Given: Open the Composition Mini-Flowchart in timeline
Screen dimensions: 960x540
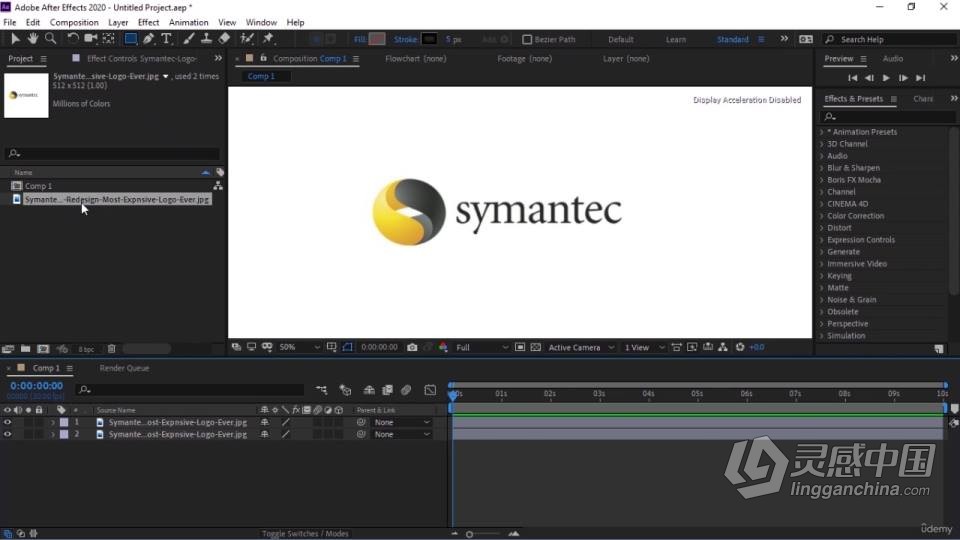Looking at the screenshot, I should click(x=321, y=390).
